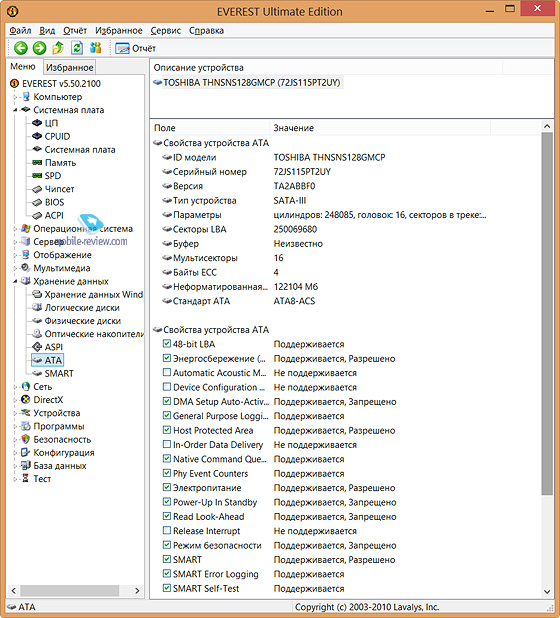Go forward with the green right arrow

point(39,48)
